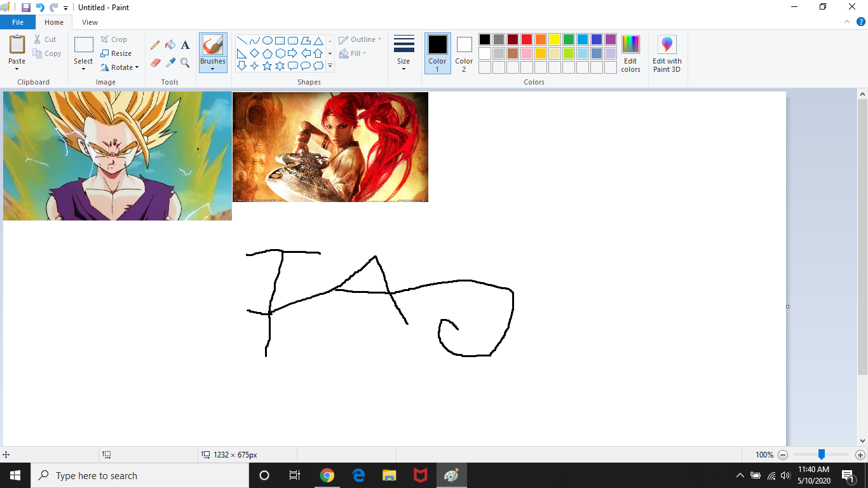The image size is (868, 488).
Task: Click the vertical scrollbar down arrow
Action: 862,440
